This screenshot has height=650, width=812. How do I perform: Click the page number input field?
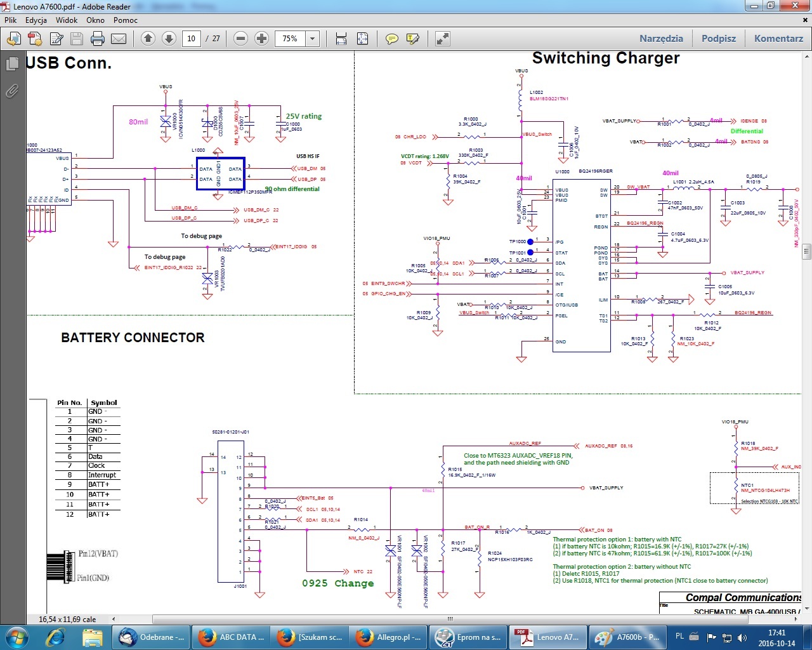[191, 39]
